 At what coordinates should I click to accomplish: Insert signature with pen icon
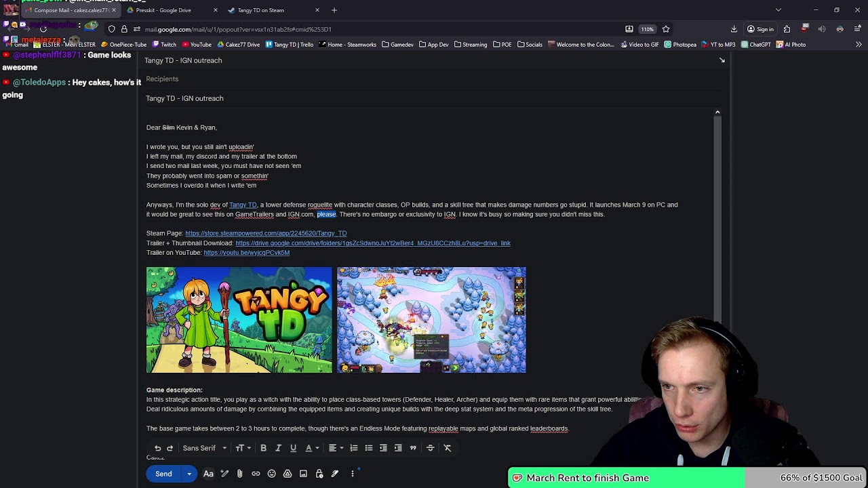pos(335,474)
